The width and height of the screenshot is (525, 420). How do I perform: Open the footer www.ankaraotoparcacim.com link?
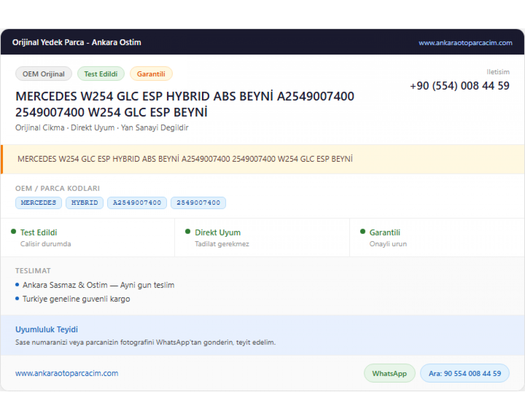click(67, 373)
